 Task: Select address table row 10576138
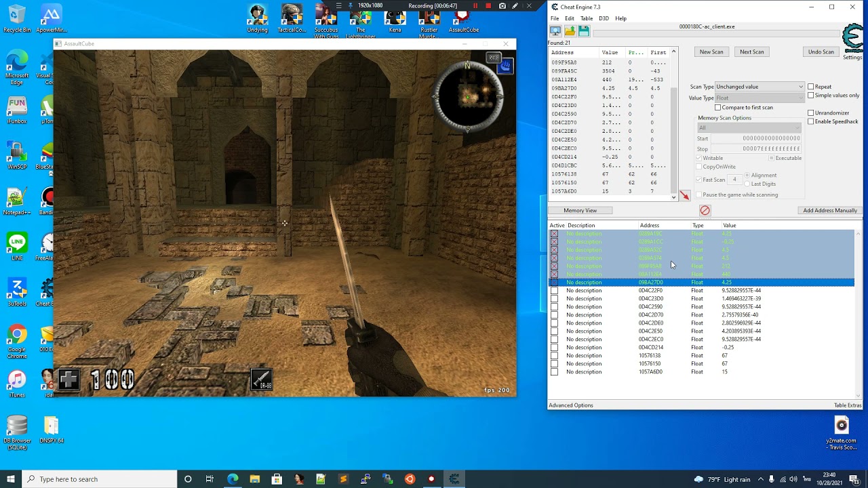[702, 356]
